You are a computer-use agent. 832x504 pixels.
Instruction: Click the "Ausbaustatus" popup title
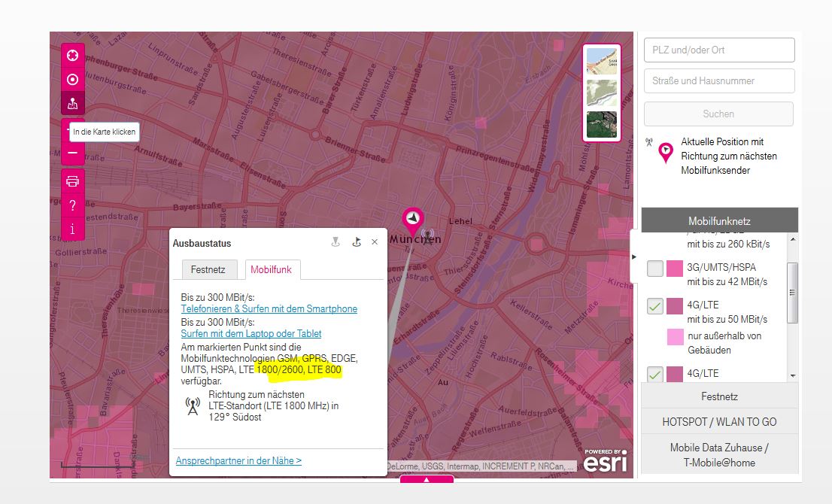tap(202, 244)
